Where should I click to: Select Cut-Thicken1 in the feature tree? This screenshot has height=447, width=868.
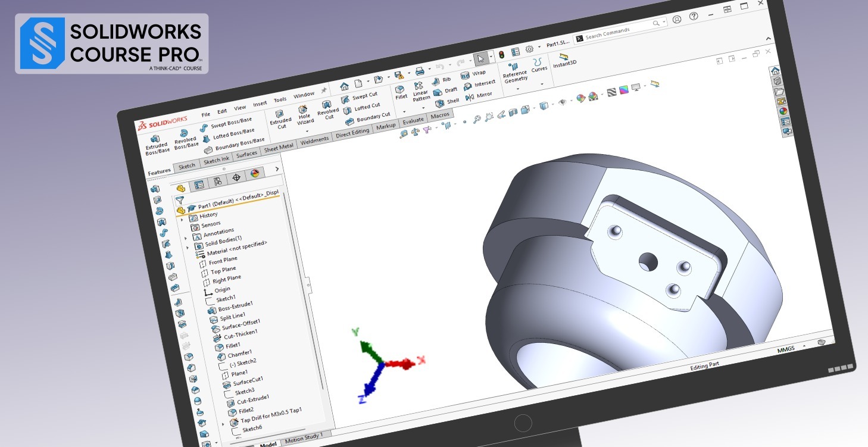click(236, 335)
